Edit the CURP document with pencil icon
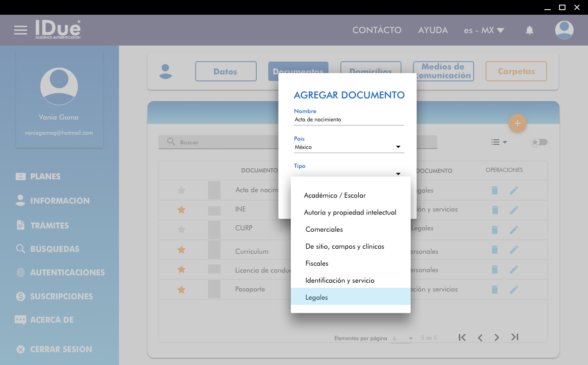This screenshot has width=588, height=365. tap(514, 229)
